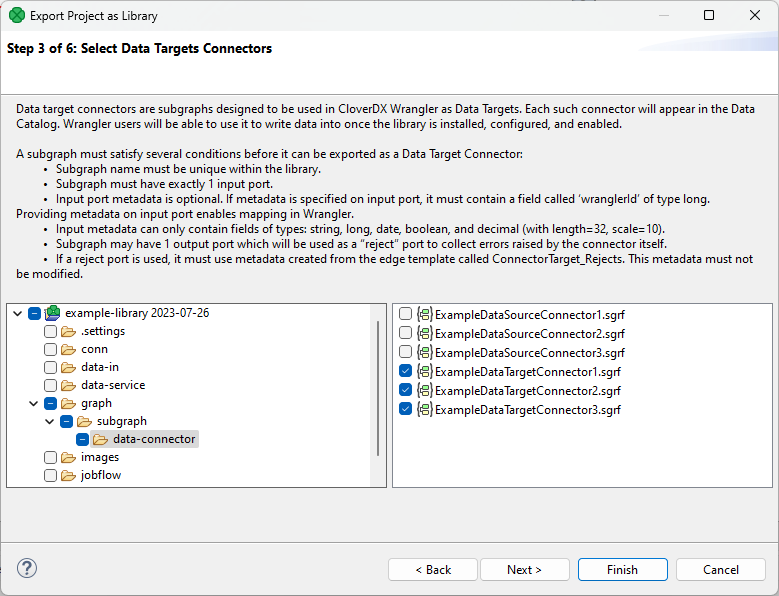Screen dimensions: 779x596
Task: Click the jobflow folder icon
Action: point(68,475)
